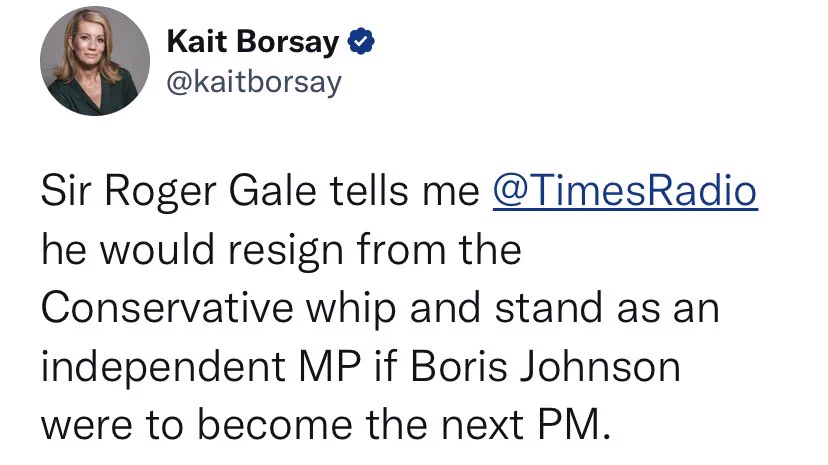Viewport: 828px width, 465px height.
Task: Click the word "if" before Boris
Action: (385, 366)
